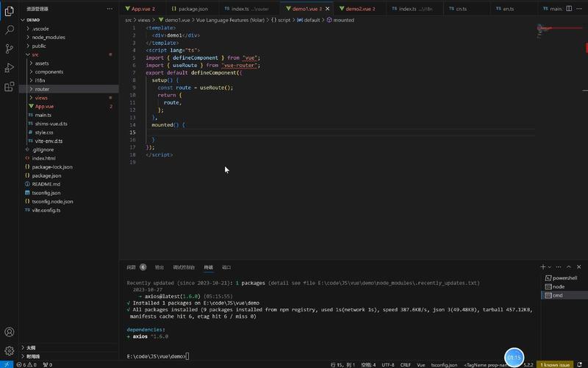Collapse the src folder

coord(69,54)
